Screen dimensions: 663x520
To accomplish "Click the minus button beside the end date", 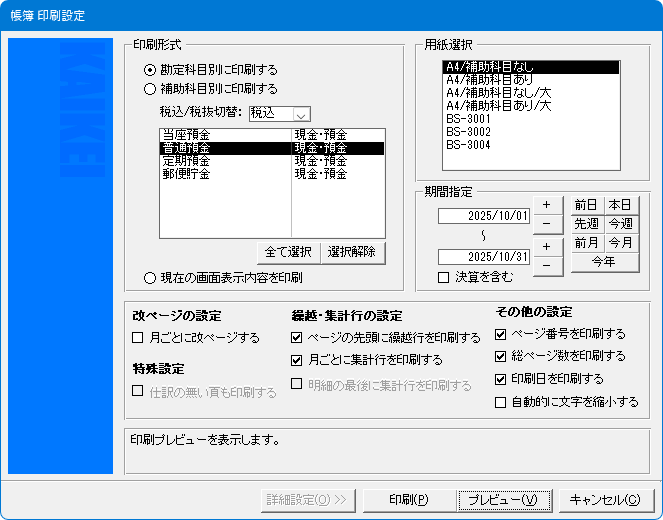I will (x=547, y=265).
